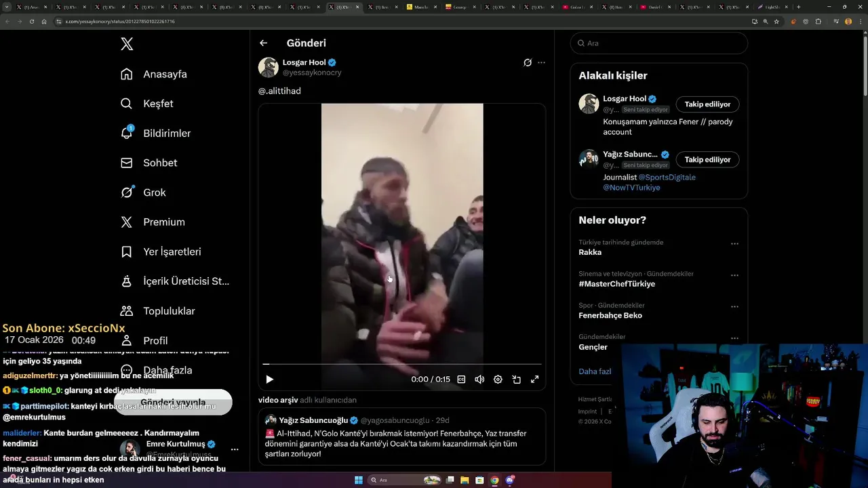The image size is (868, 488).
Task: Open the post's three-dot more menu
Action: click(541, 62)
